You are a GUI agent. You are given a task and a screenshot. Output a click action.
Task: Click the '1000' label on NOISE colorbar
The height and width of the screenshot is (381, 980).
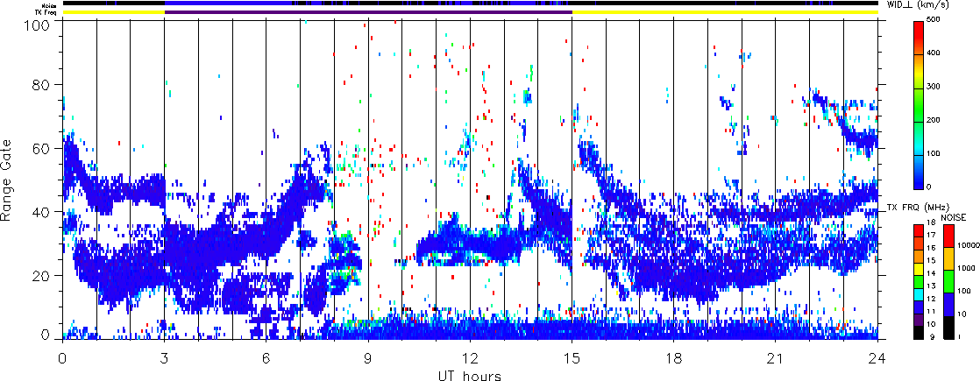point(964,269)
